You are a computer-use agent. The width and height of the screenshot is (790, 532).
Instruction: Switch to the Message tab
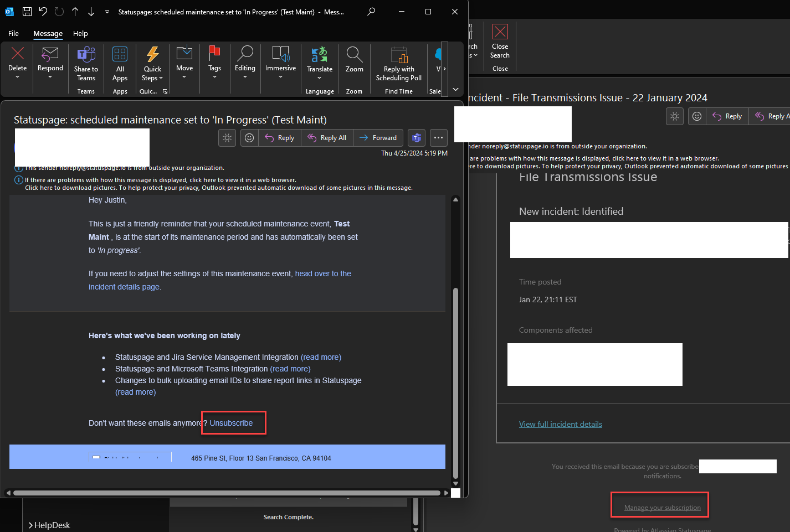point(48,34)
